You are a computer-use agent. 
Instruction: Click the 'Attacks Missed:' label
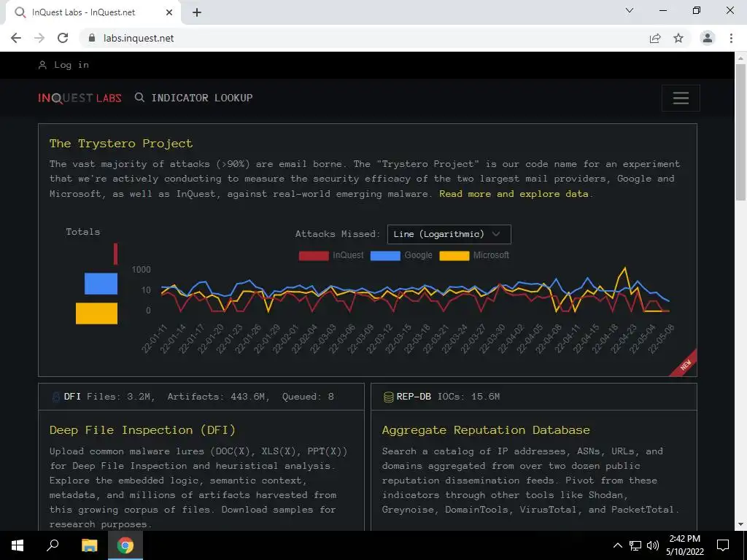click(x=337, y=234)
